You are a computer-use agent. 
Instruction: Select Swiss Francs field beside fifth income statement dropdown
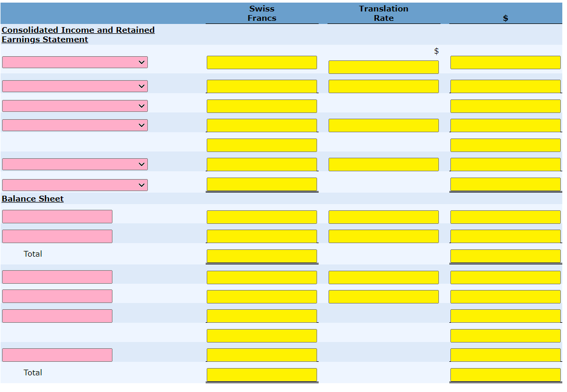click(262, 165)
